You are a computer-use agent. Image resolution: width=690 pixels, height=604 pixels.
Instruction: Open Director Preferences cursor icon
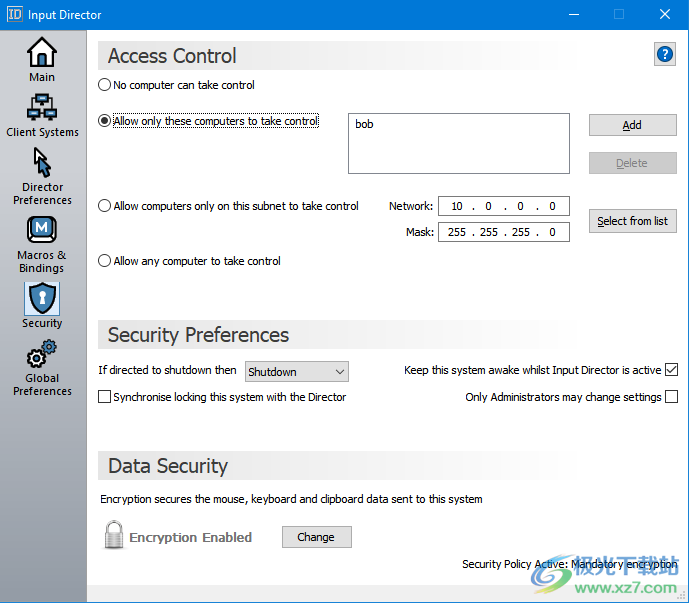pos(42,162)
